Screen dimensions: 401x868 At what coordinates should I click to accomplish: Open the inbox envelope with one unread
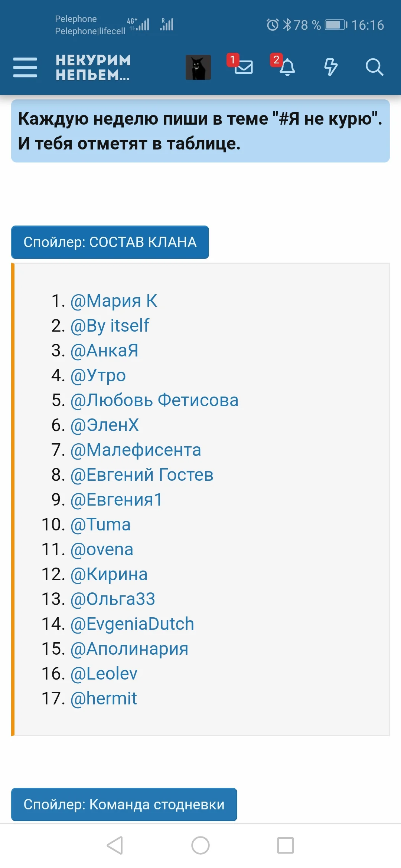pos(243,67)
